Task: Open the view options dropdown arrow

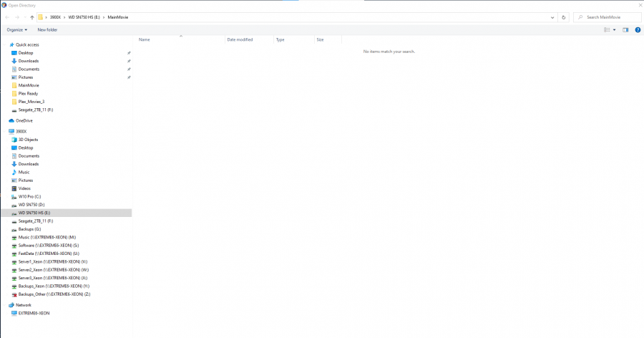Action: pyautogui.click(x=615, y=29)
